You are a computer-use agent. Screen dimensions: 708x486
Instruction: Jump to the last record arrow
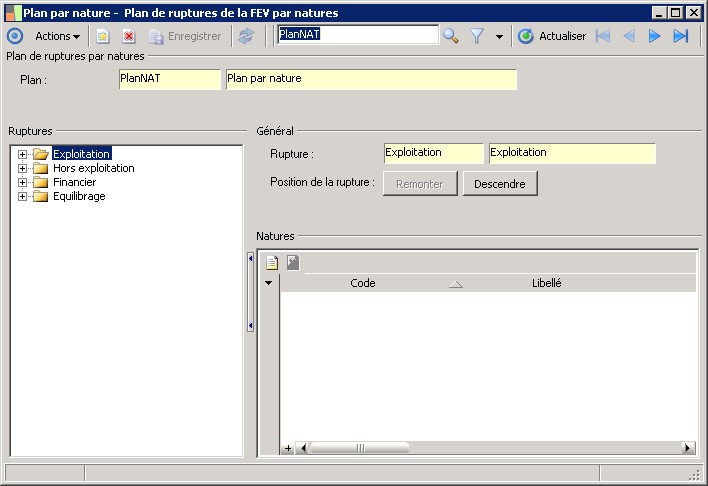pyautogui.click(x=681, y=36)
